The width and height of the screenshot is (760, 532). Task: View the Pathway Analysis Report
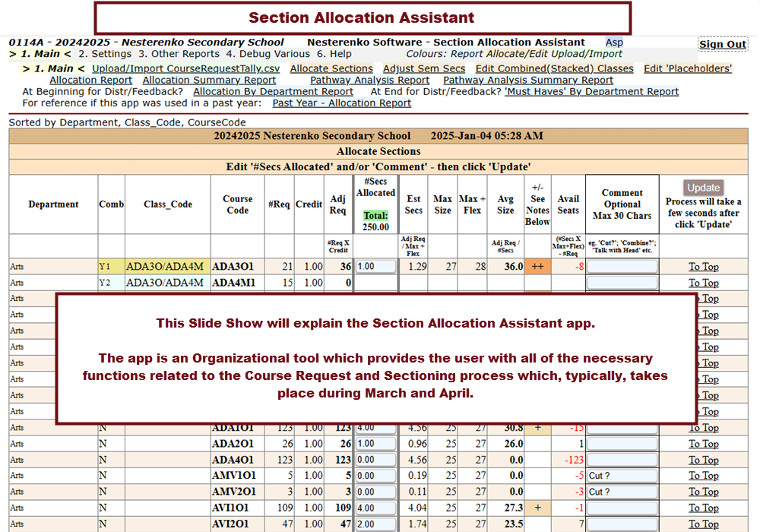tap(370, 80)
